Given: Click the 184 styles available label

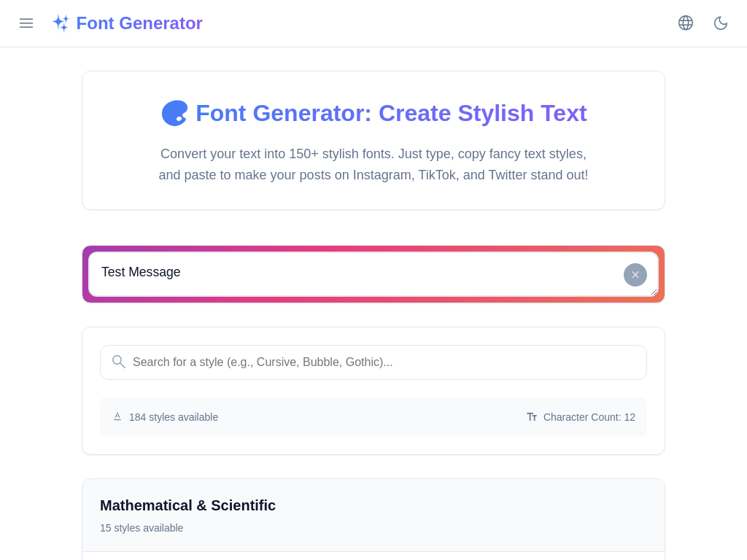Looking at the screenshot, I should (174, 417).
